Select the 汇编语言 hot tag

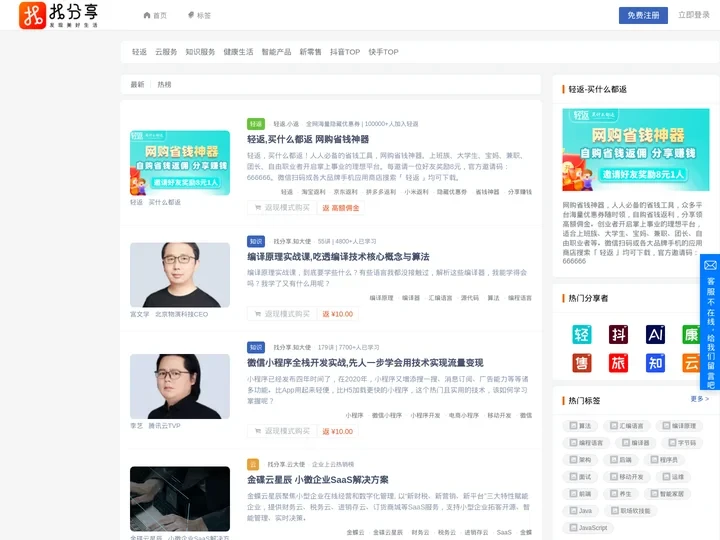(627, 426)
